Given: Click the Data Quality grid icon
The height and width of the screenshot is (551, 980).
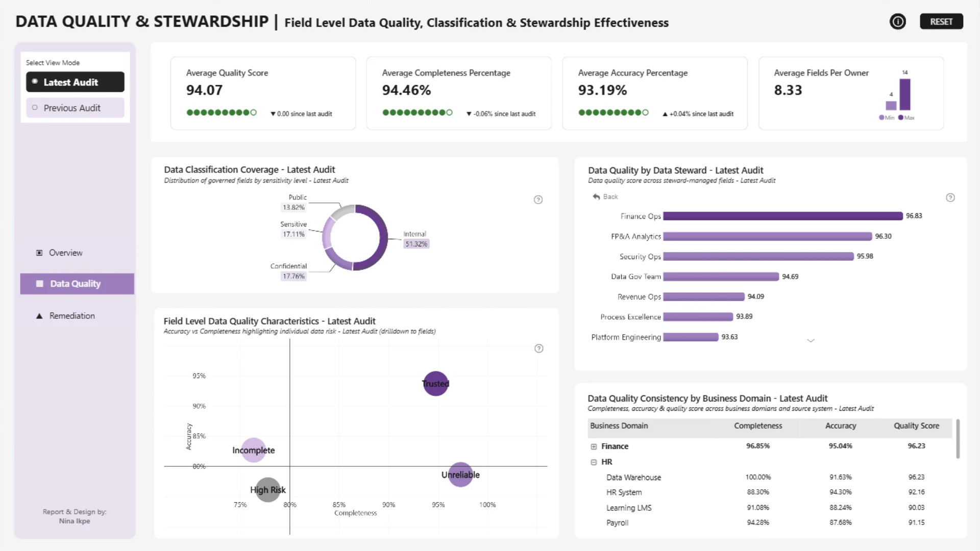Looking at the screenshot, I should pos(40,284).
